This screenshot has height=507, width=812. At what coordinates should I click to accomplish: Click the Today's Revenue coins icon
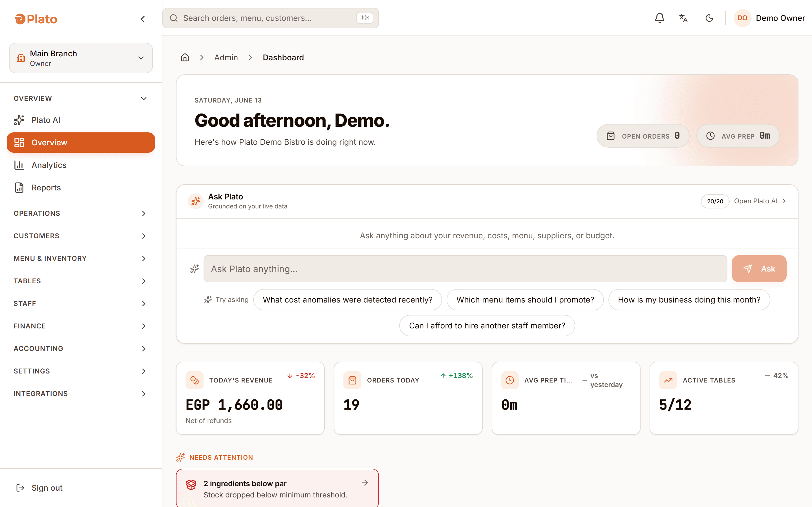tap(195, 380)
